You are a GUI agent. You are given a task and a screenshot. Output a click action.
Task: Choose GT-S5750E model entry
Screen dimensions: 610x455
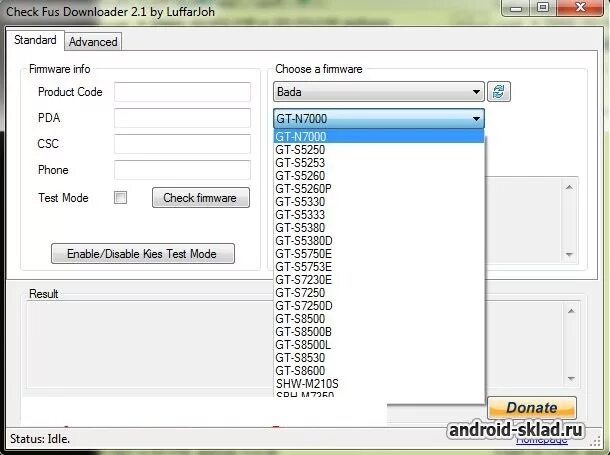coord(379,254)
